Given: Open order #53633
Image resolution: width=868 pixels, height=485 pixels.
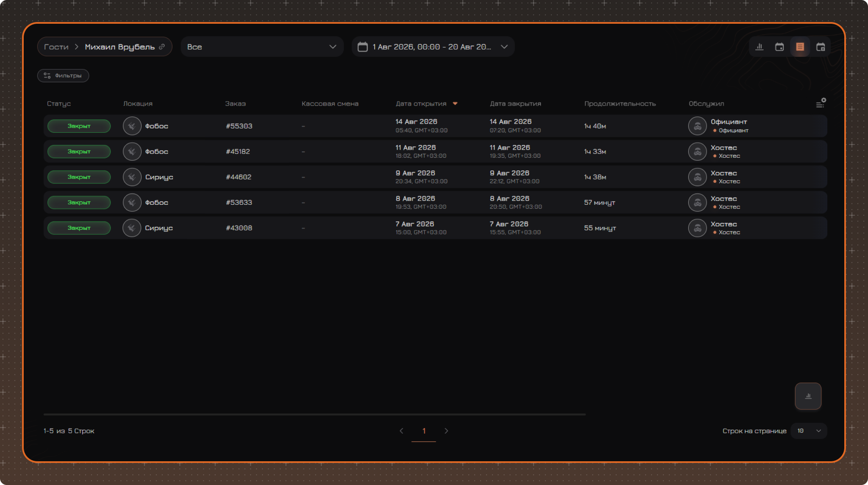Looking at the screenshot, I should [239, 202].
